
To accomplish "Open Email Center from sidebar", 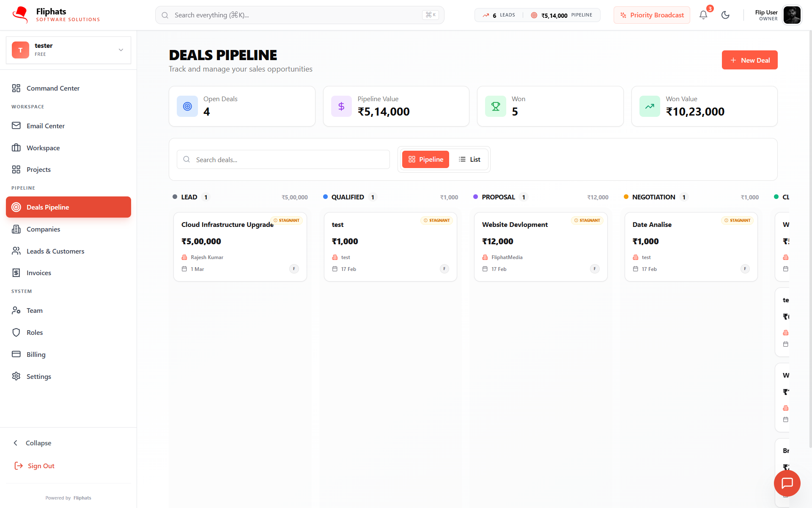I will tap(45, 126).
